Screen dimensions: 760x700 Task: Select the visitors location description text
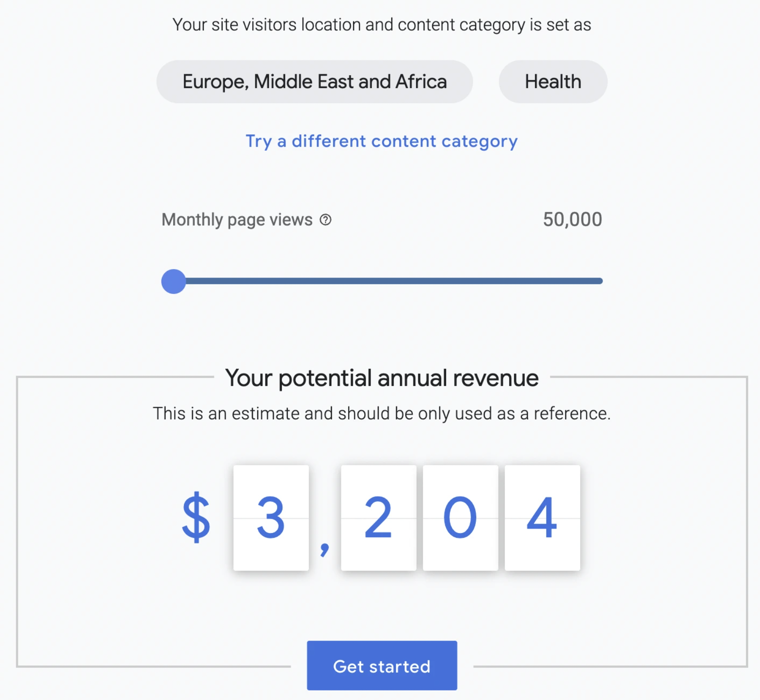pos(381,25)
